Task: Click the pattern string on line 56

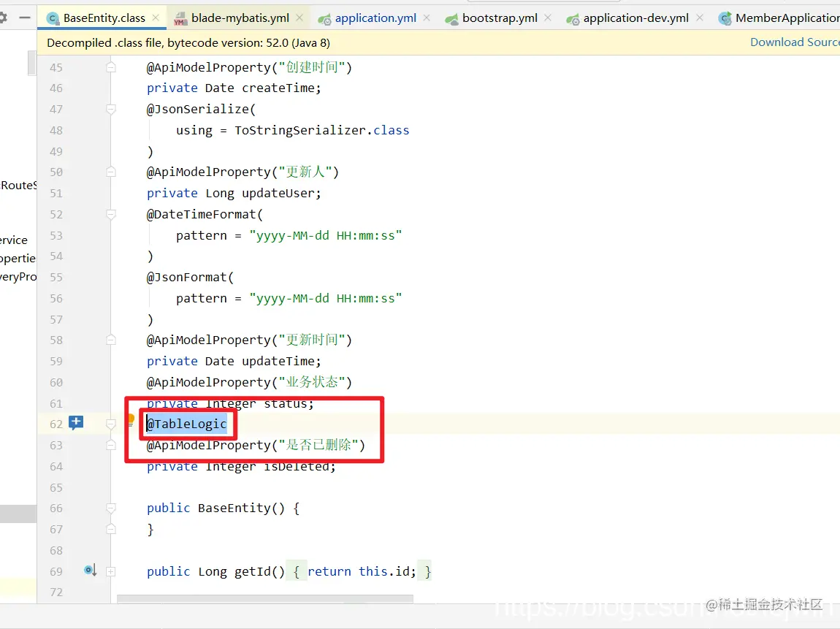Action: tap(325, 298)
